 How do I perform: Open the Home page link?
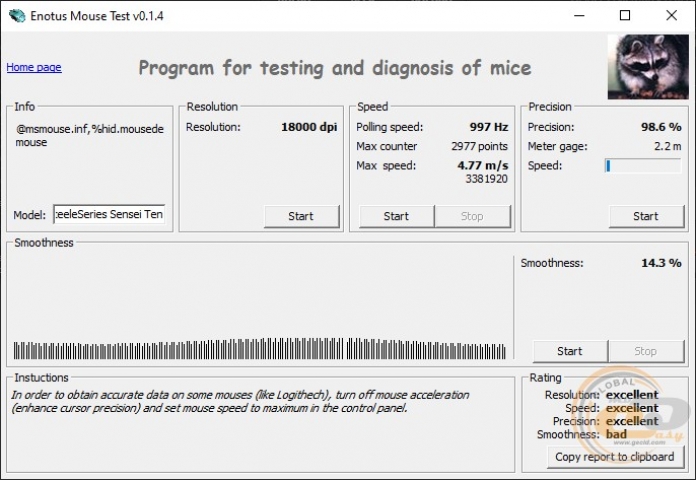pyautogui.click(x=34, y=67)
